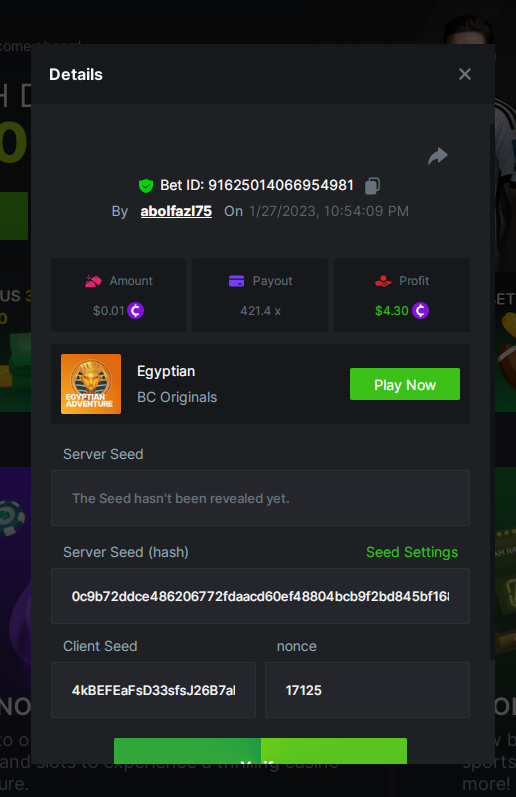516x797 pixels.
Task: Click the red Profit hand icon
Action: coord(383,281)
